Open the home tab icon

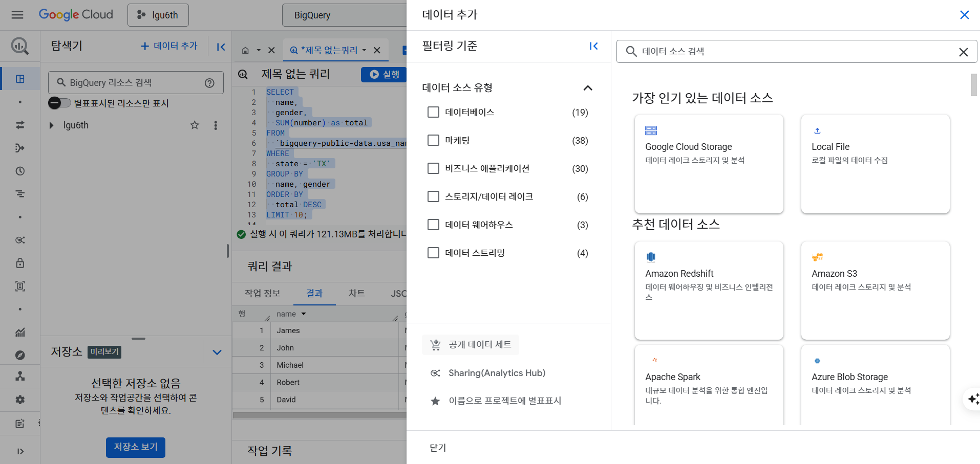pyautogui.click(x=245, y=50)
